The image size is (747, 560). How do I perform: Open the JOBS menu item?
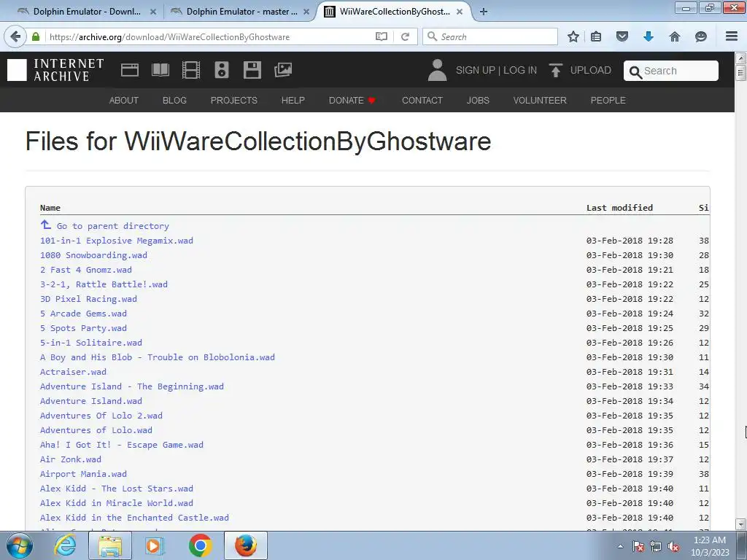coord(478,100)
